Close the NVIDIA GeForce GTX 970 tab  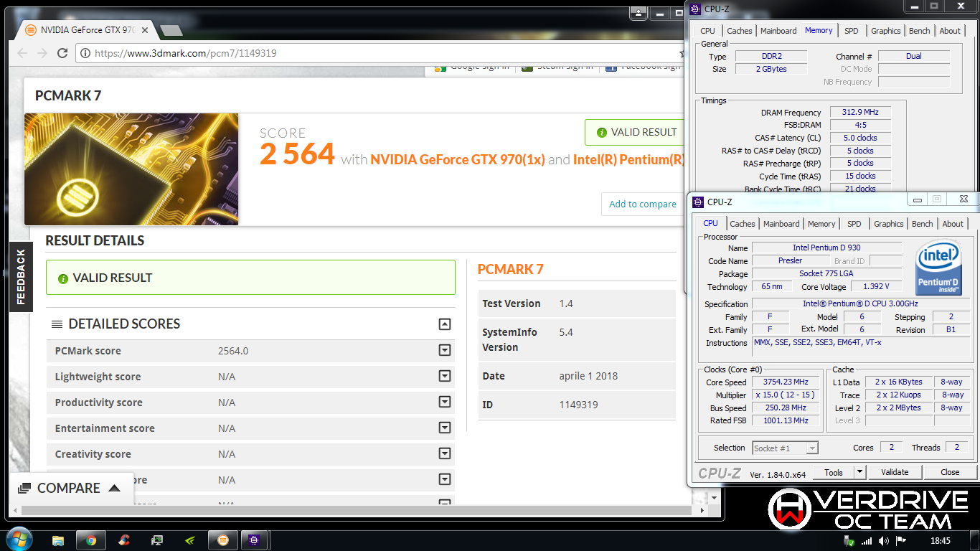click(x=146, y=30)
